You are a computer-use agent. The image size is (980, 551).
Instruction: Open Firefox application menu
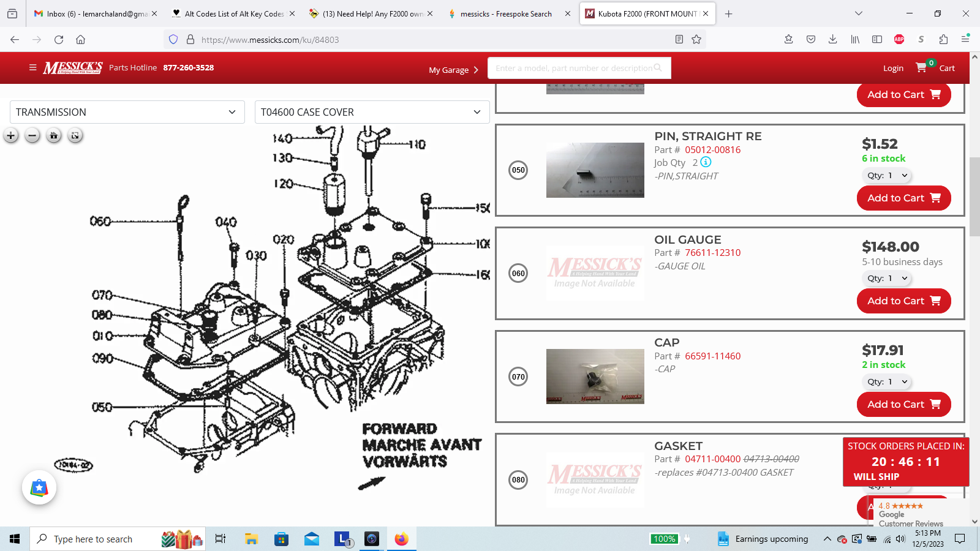coord(965,40)
